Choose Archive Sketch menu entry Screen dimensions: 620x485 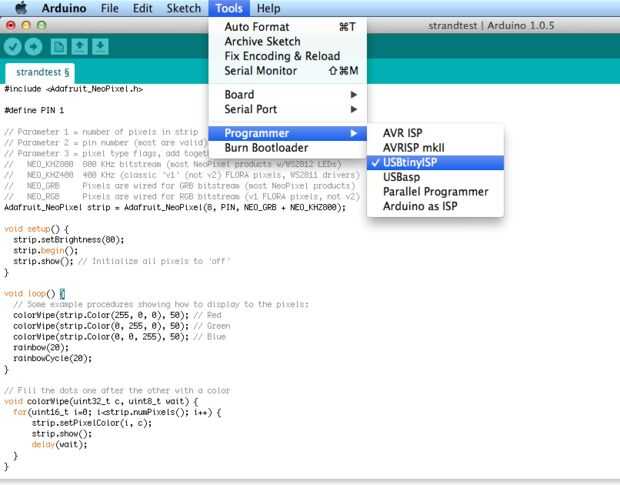click(x=287, y=42)
